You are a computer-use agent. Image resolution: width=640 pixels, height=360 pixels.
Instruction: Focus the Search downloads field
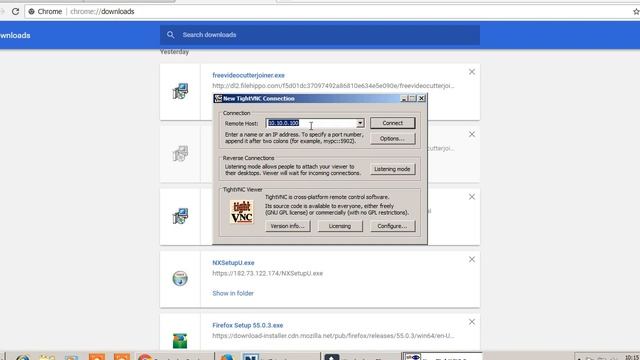(320, 35)
